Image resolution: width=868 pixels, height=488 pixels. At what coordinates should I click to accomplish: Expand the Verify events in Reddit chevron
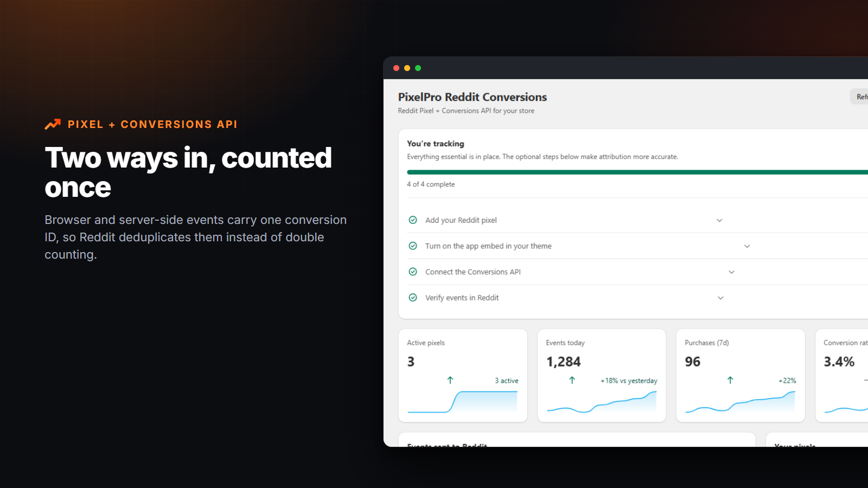[x=720, y=298]
